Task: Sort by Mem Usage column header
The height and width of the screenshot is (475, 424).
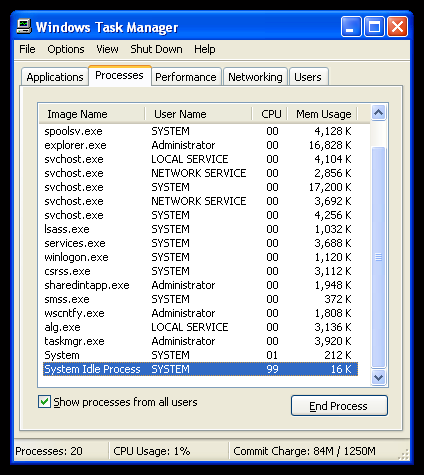Action: (x=323, y=114)
